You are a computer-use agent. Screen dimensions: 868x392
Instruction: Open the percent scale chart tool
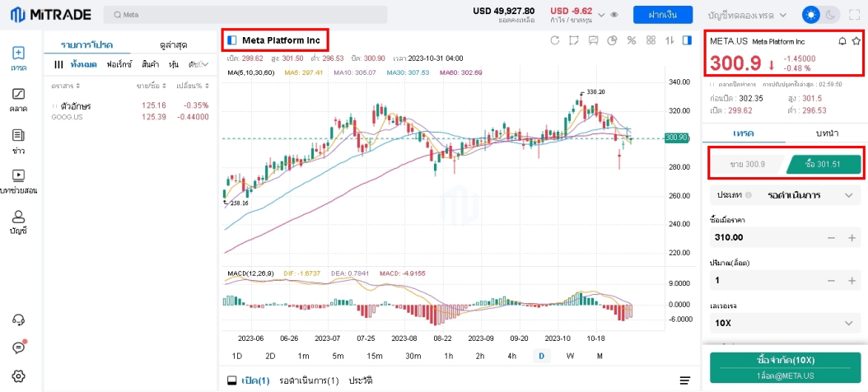pos(631,40)
